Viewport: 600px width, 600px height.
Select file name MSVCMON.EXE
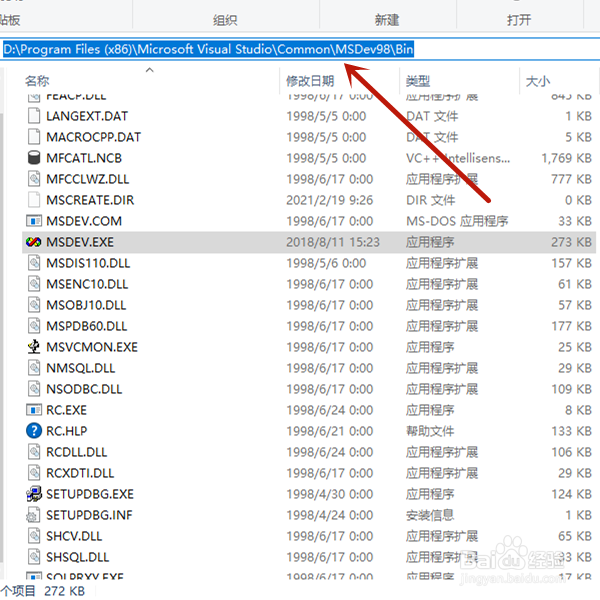tap(92, 347)
